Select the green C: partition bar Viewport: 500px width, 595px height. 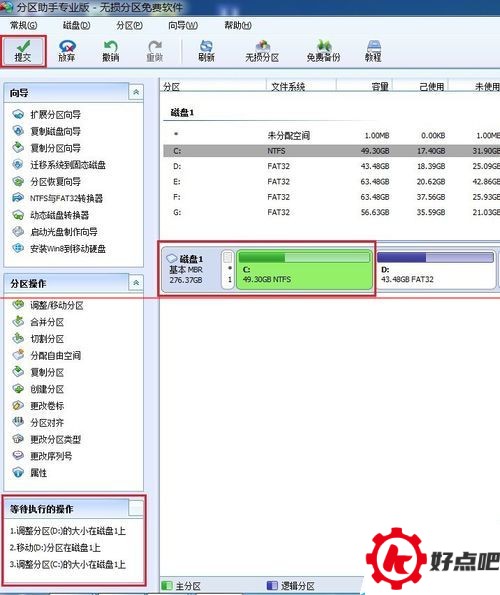pyautogui.click(x=304, y=269)
